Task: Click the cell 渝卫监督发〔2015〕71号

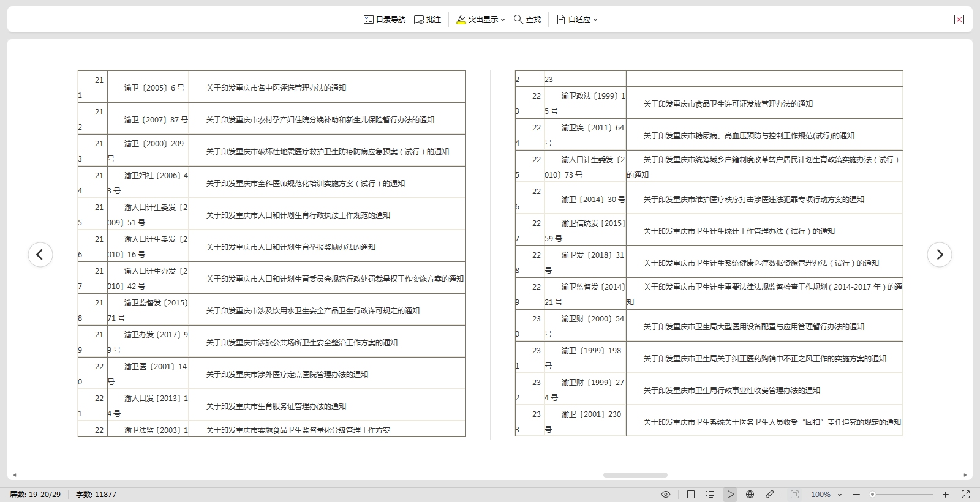Action: pyautogui.click(x=148, y=310)
